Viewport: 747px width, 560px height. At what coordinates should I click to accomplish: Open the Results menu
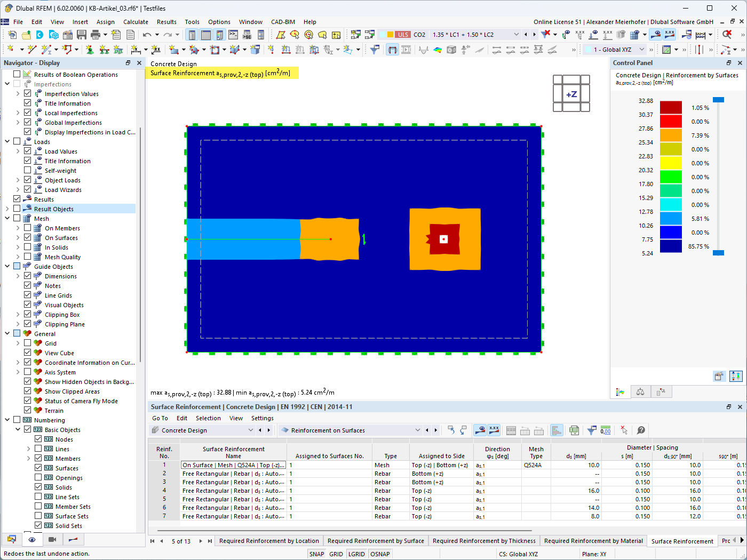pyautogui.click(x=166, y=22)
